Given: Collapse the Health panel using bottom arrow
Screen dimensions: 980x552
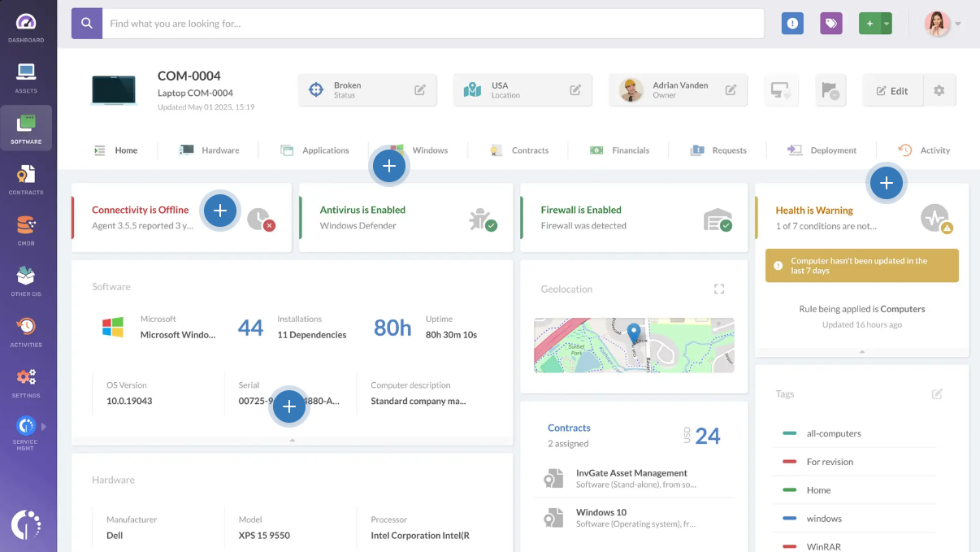Looking at the screenshot, I should [x=862, y=351].
